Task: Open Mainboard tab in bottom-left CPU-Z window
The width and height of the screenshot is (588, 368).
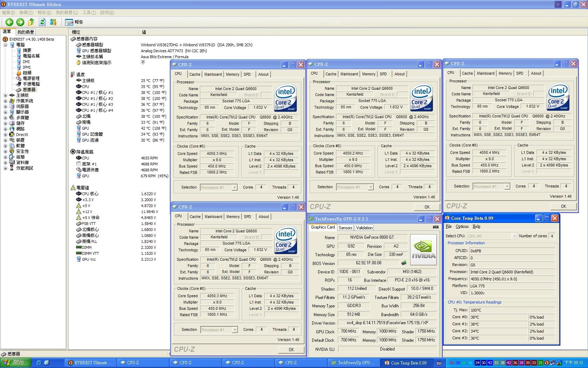Action: coord(213,217)
